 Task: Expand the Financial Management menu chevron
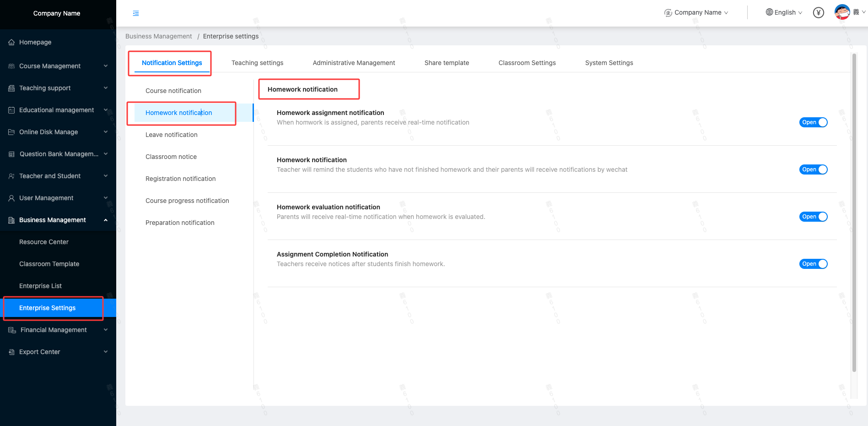[x=106, y=330]
